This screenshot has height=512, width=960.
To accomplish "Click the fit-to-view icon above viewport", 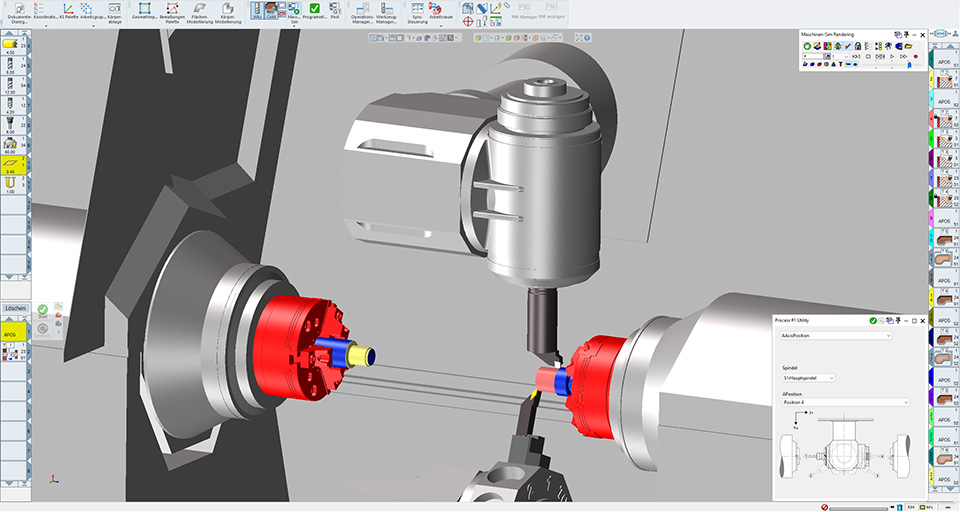I will (x=579, y=38).
